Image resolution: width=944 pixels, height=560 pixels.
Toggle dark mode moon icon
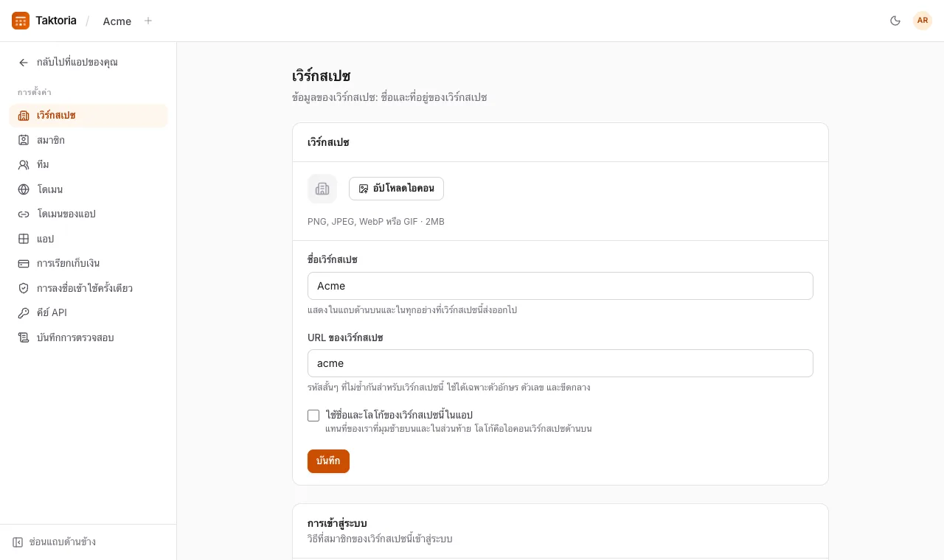click(895, 21)
